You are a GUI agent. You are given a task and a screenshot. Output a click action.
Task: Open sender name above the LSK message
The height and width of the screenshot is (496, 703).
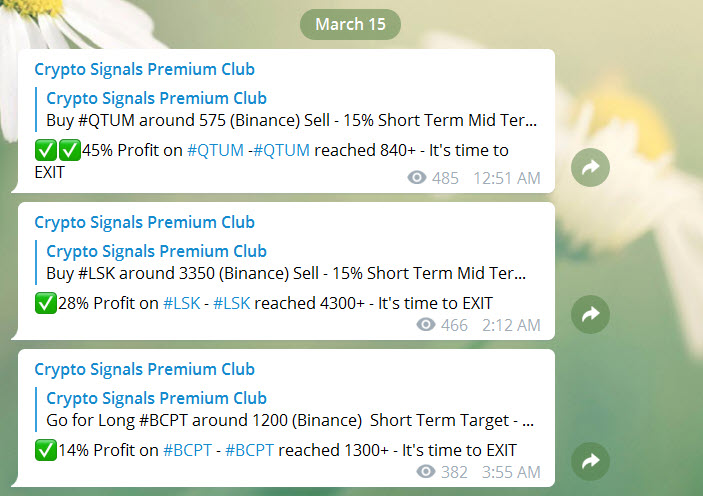click(144, 222)
